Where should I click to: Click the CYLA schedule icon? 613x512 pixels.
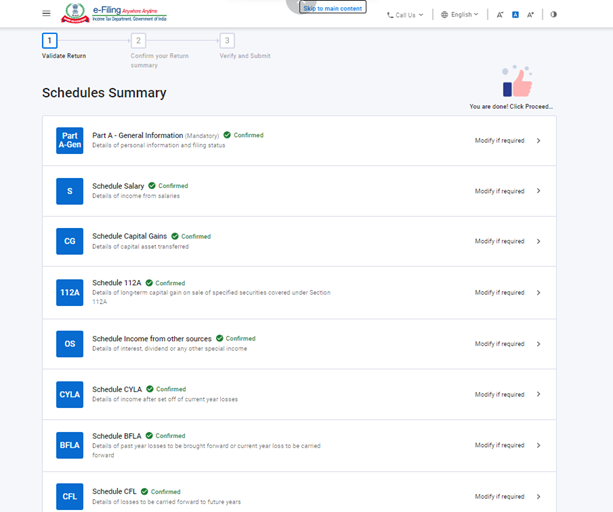[70, 394]
